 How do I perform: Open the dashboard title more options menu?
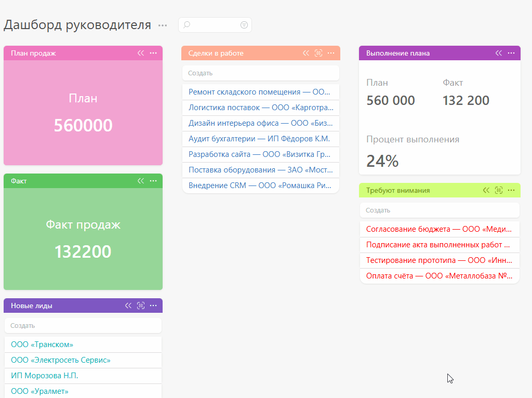click(163, 25)
